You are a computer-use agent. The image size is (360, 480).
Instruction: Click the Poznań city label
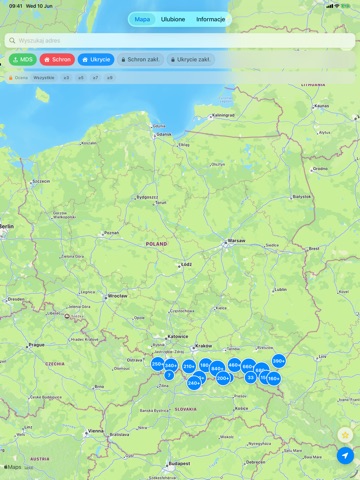[x=111, y=233]
